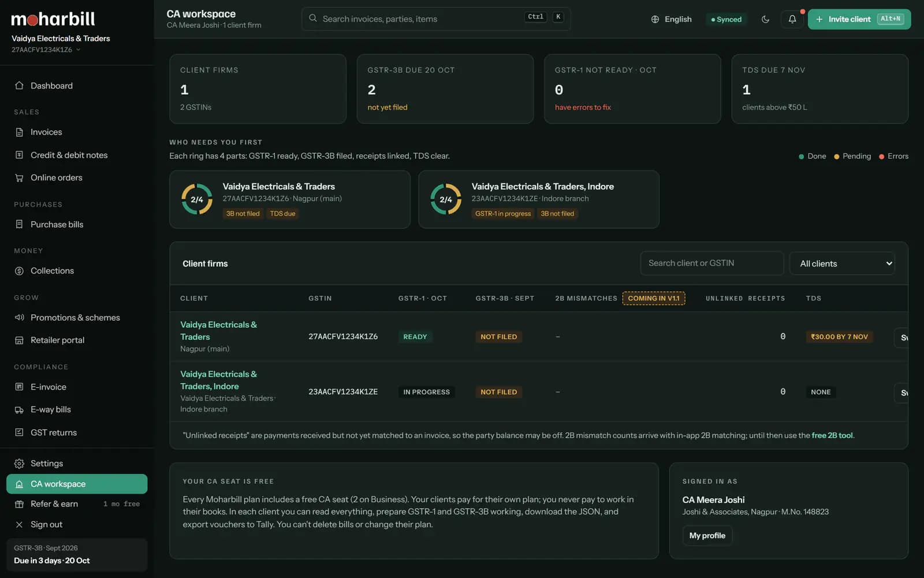
Task: Toggle dark mode moon icon
Action: click(x=765, y=19)
